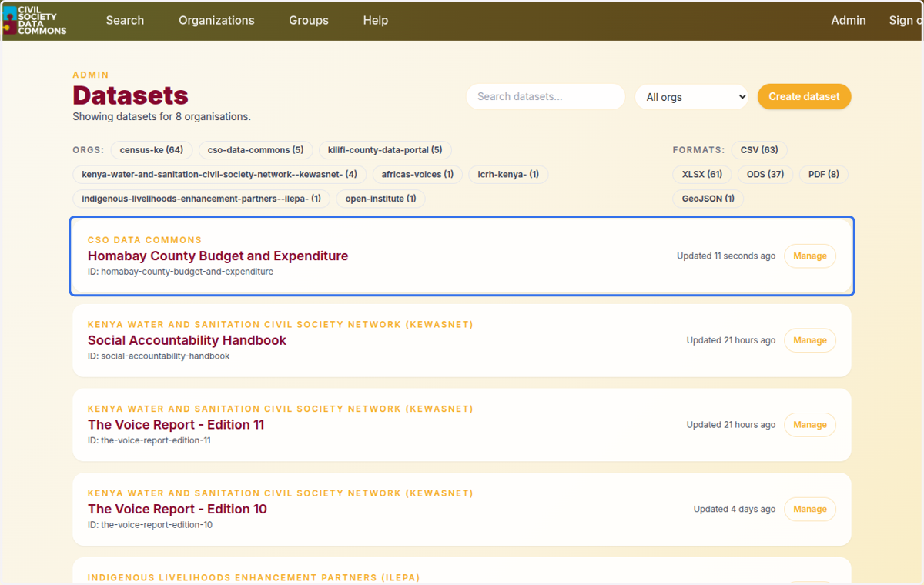Filter by africas-voices (1) chip
Screen dimensions: 924x585
click(417, 175)
